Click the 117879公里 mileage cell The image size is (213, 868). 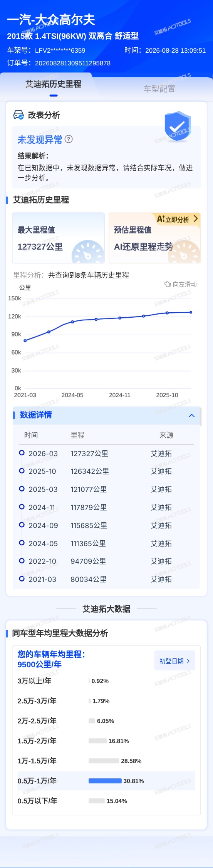pos(89,508)
